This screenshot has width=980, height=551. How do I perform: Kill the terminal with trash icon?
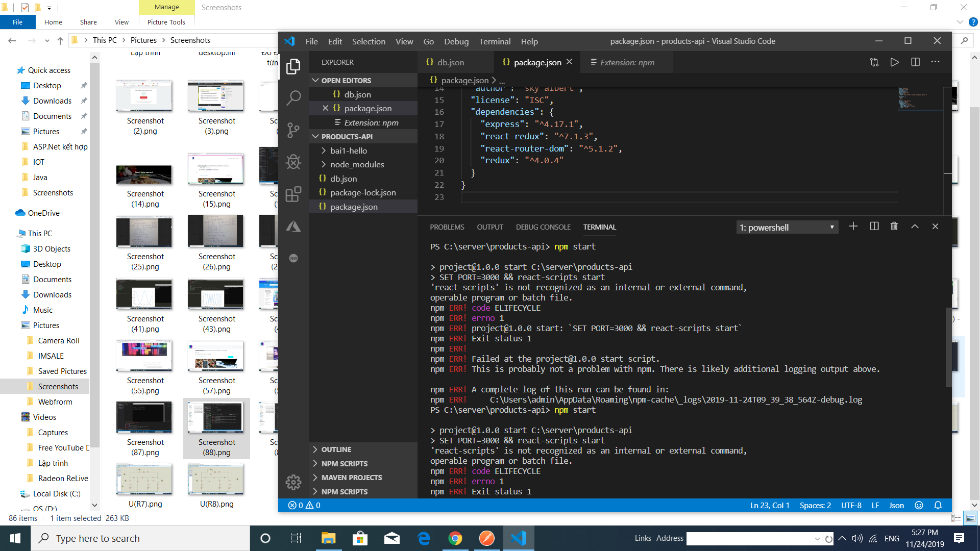(x=894, y=227)
